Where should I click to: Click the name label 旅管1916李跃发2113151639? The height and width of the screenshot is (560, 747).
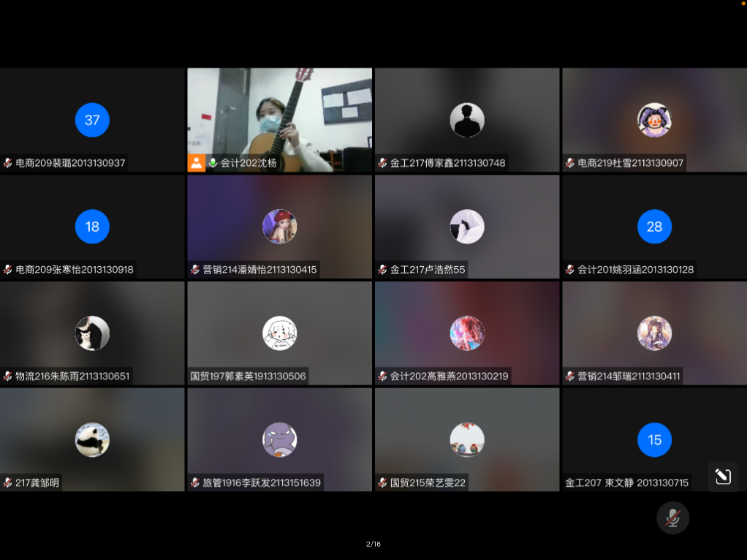(262, 483)
